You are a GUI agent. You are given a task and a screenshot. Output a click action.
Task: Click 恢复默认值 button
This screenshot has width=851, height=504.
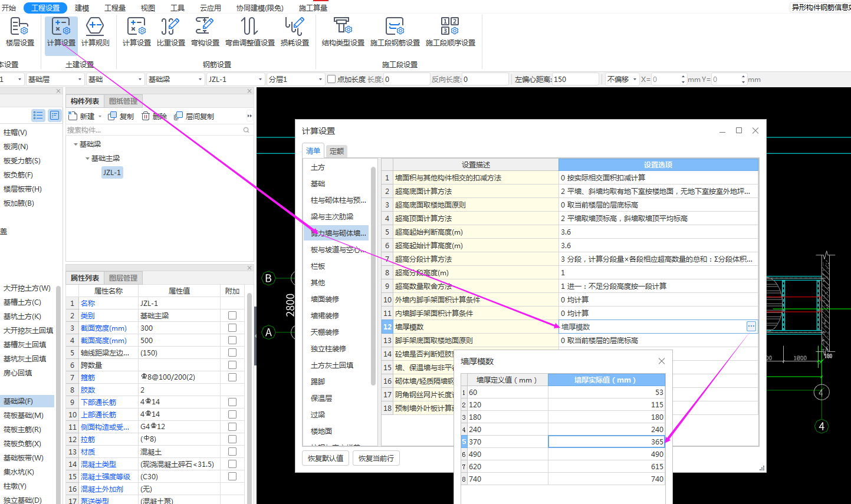pos(326,458)
